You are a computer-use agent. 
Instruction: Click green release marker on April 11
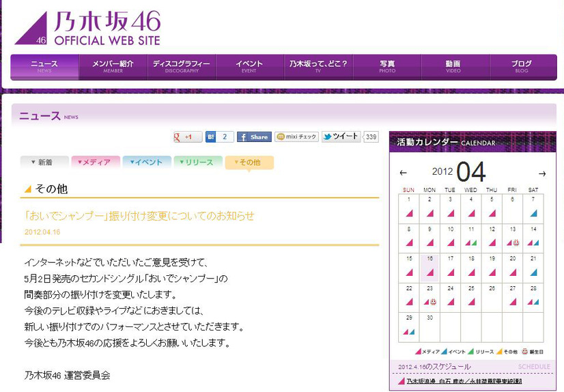point(474,242)
